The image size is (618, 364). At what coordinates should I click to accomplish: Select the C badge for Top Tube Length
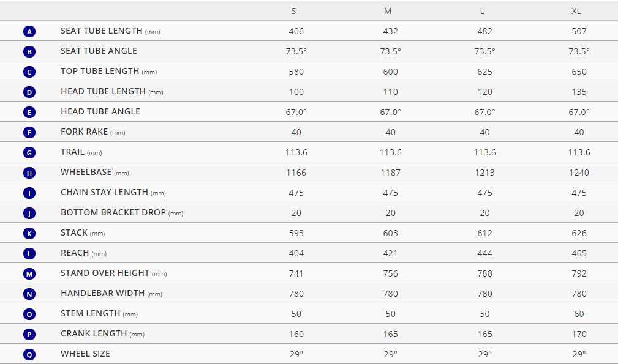[29, 72]
